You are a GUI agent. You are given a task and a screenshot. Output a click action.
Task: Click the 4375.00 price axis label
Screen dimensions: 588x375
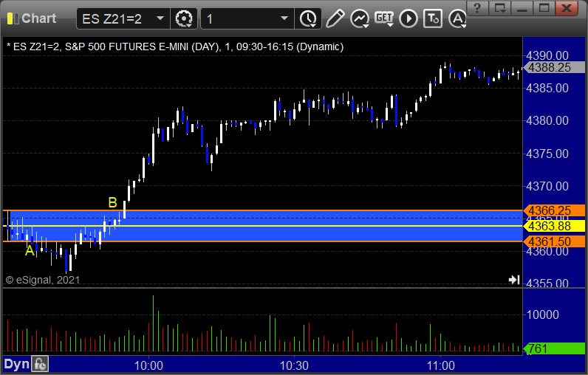[547, 154]
